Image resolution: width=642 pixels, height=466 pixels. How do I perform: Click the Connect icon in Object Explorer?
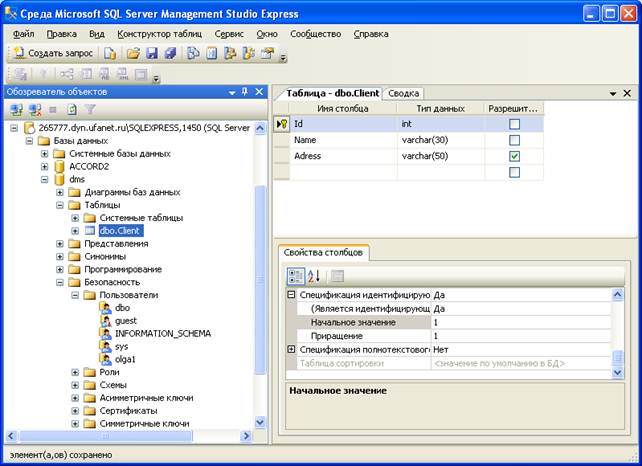click(x=16, y=109)
